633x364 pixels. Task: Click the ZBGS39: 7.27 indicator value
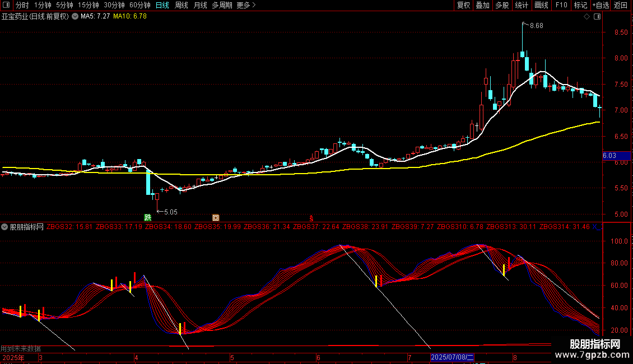[413, 227]
